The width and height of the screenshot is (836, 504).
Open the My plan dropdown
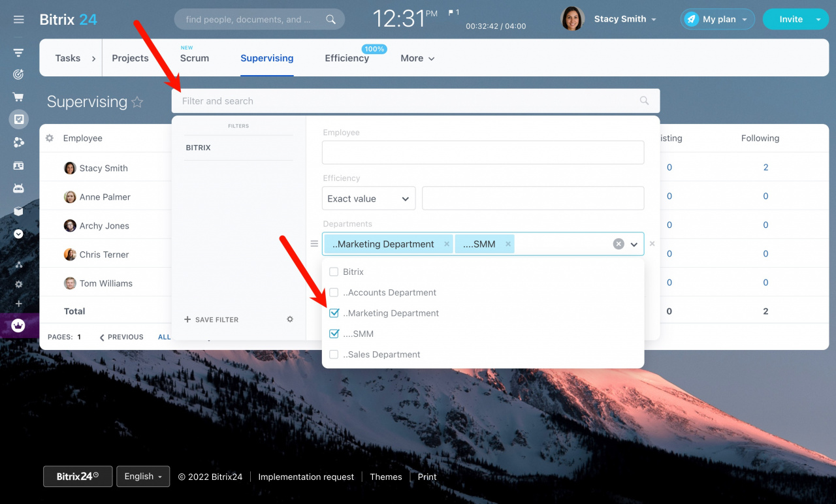pos(717,20)
